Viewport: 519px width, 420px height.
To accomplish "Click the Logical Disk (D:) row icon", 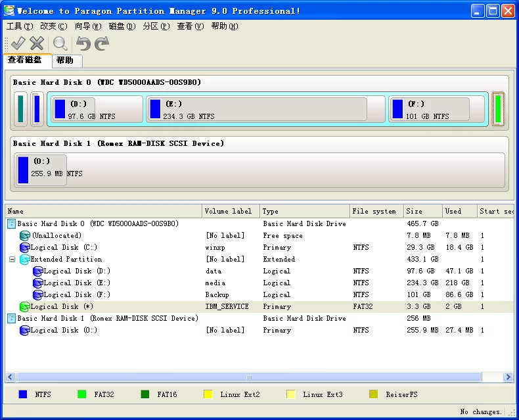I will (x=38, y=271).
